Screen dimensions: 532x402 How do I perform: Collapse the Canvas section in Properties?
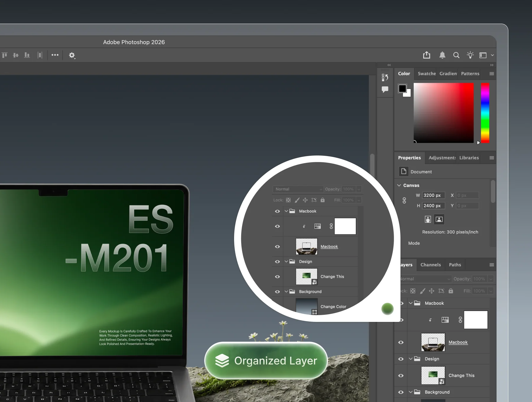pos(399,185)
